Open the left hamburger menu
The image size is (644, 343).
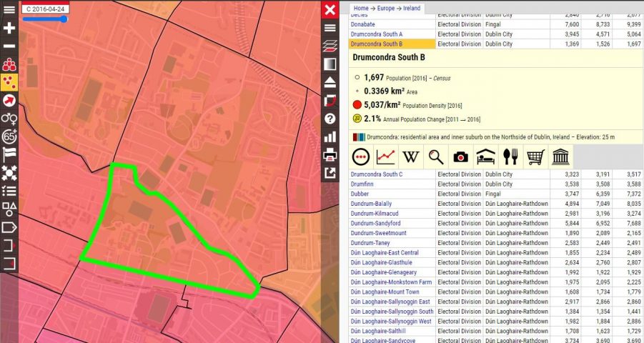coord(9,9)
